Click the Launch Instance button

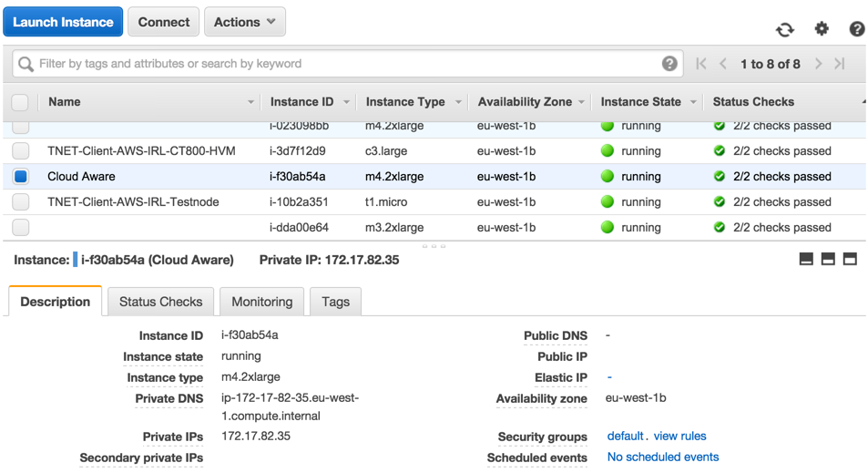63,22
